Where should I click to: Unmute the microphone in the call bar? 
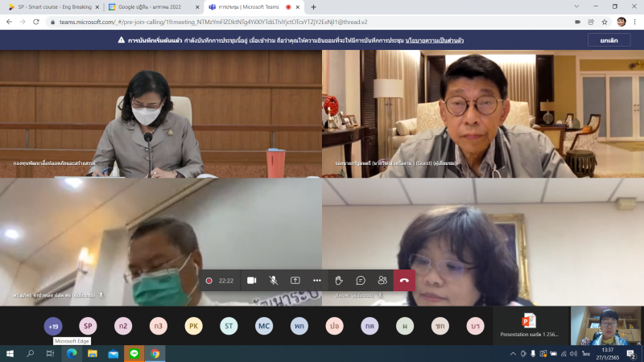pos(273,280)
